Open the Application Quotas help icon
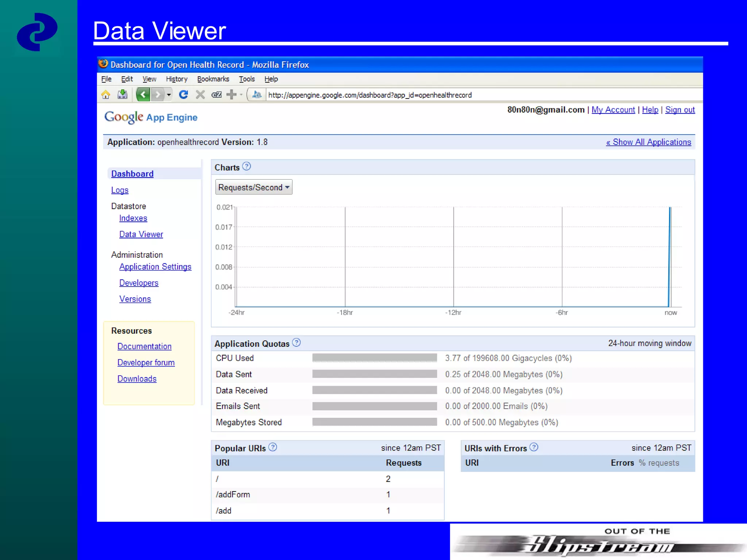The width and height of the screenshot is (747, 560). [297, 342]
